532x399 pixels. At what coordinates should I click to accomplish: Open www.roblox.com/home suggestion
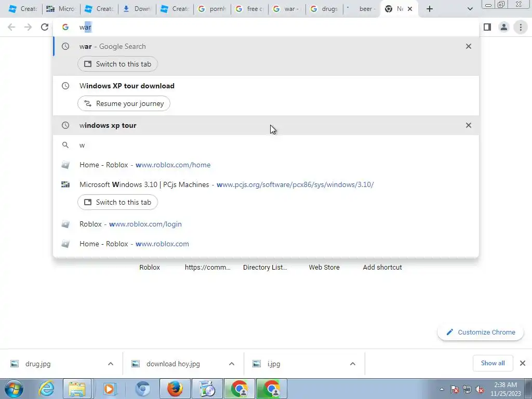click(266, 165)
